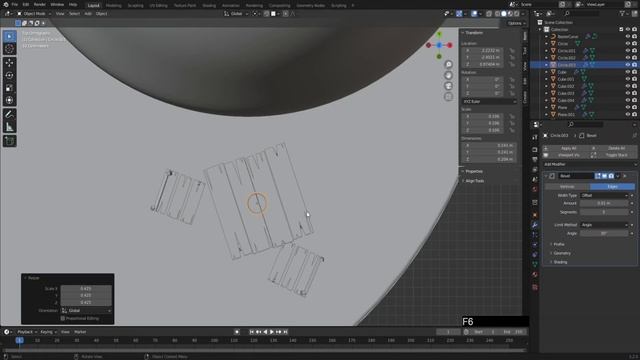Screen dimensions: 640x360
Task: Hide BezierCurve with its eye icon
Action: pyautogui.click(x=628, y=36)
